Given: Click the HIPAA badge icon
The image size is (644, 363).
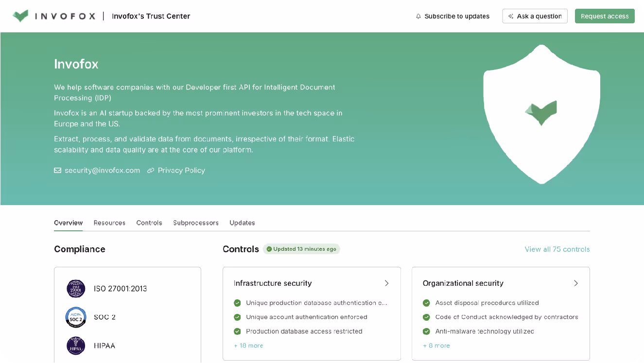Looking at the screenshot, I should point(76,346).
